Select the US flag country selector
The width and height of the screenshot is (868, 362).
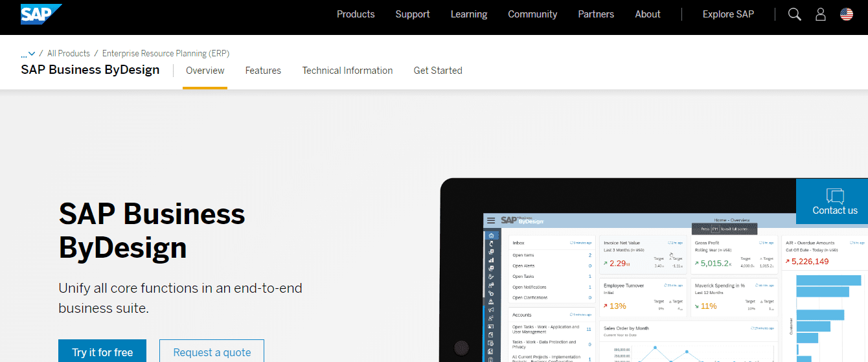point(847,14)
